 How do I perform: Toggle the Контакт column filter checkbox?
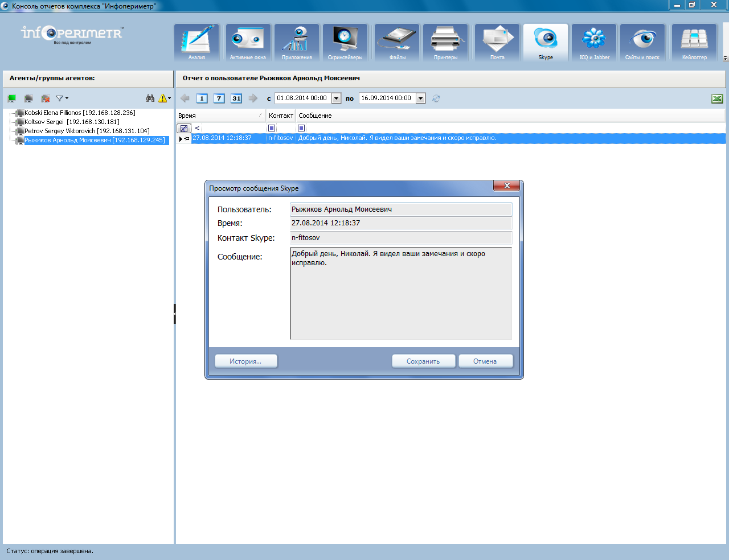pos(272,128)
